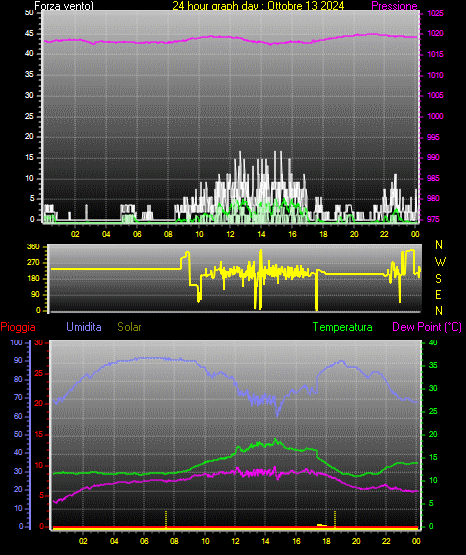
Task: Click 35 on the green temperature axis
Action: 433,365
